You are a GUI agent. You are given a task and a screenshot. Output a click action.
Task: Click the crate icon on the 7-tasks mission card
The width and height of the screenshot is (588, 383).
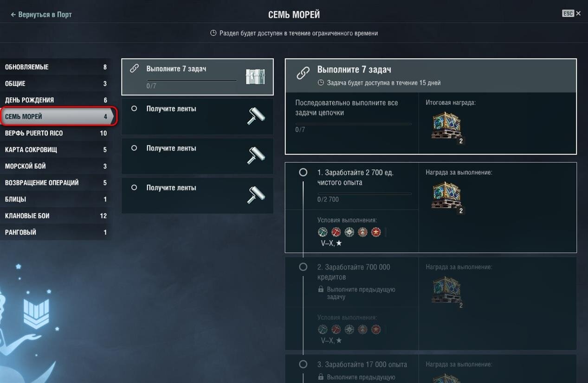coord(255,77)
